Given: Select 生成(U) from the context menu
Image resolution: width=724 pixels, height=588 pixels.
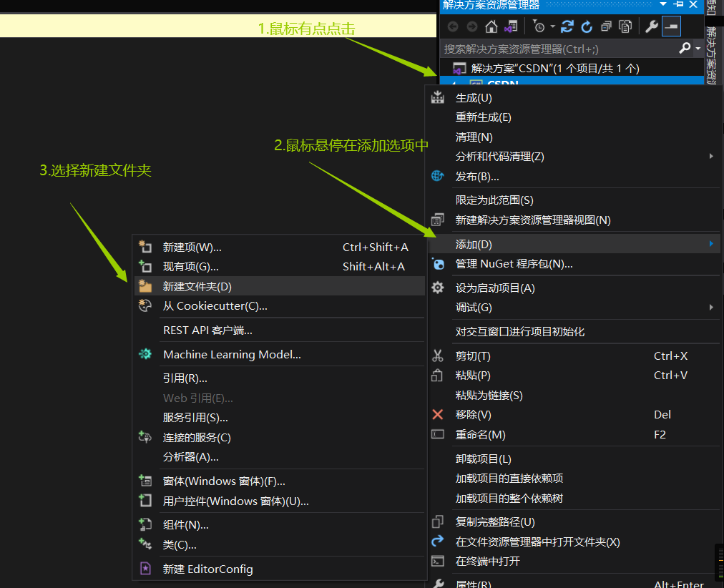Looking at the screenshot, I should click(x=486, y=97).
